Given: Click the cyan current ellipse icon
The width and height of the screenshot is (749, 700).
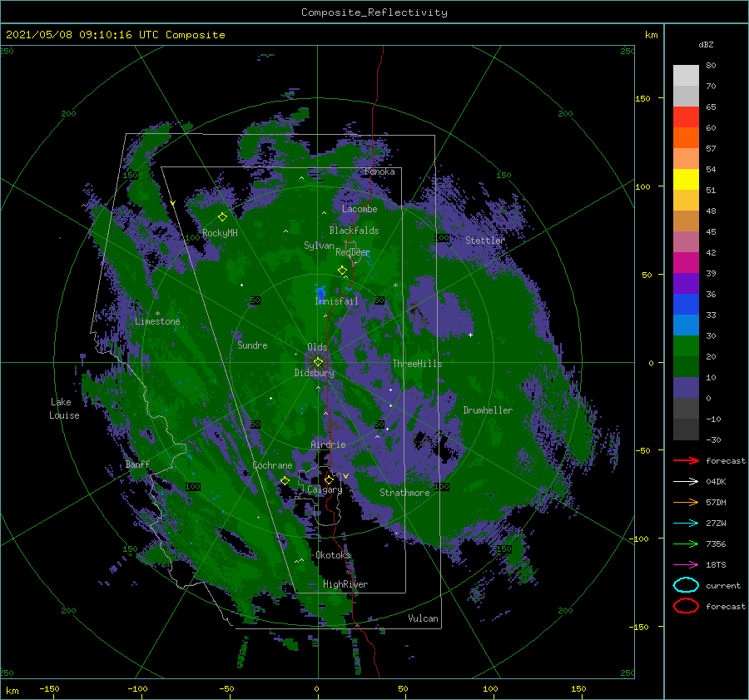Looking at the screenshot, I should [x=686, y=585].
